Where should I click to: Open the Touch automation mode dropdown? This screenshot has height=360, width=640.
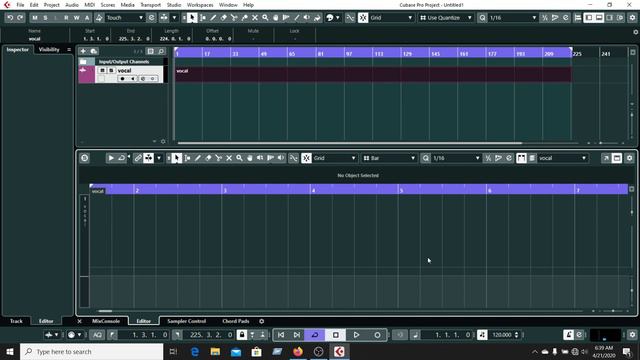[x=124, y=18]
